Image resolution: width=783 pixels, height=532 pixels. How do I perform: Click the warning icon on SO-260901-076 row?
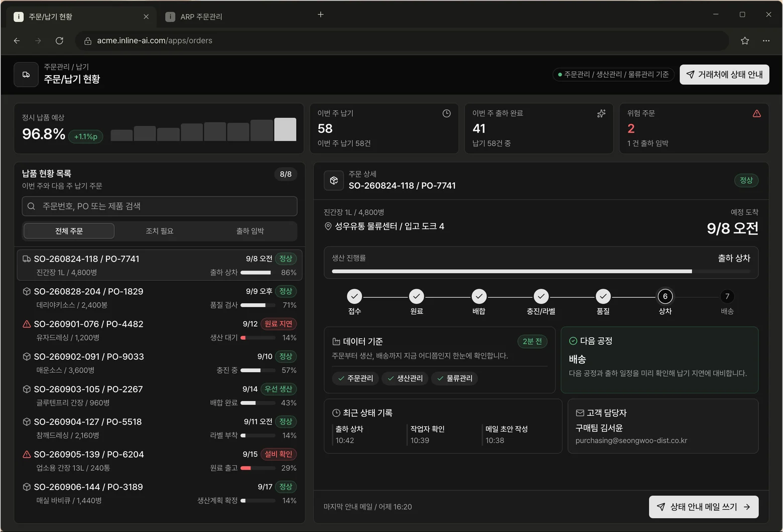(27, 324)
